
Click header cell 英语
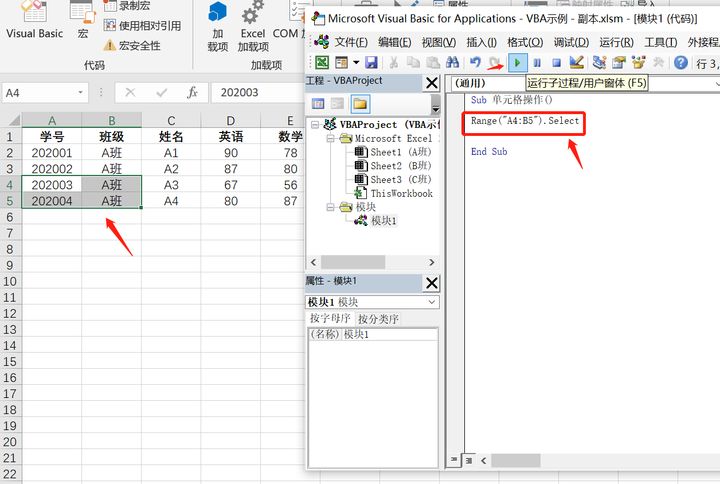click(231, 136)
